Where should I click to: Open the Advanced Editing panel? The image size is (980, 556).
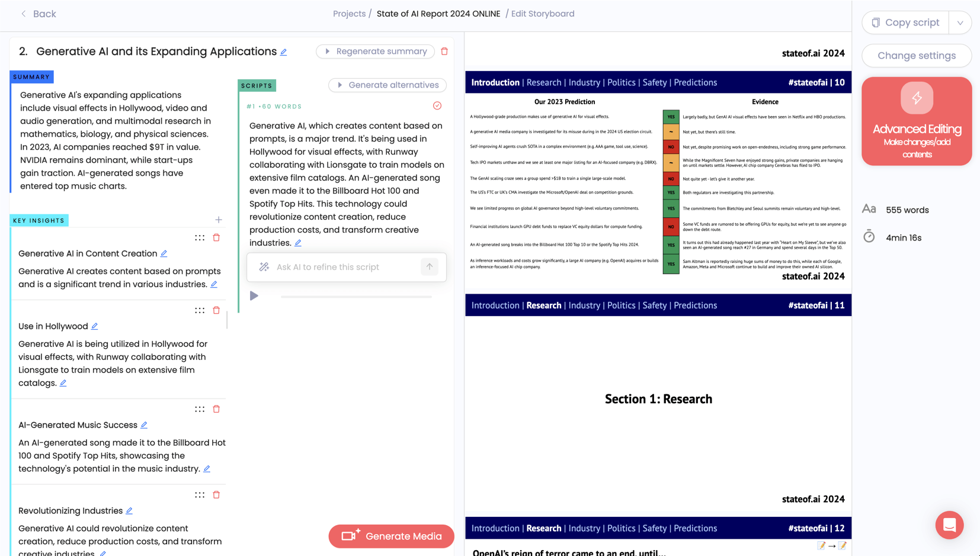click(917, 121)
